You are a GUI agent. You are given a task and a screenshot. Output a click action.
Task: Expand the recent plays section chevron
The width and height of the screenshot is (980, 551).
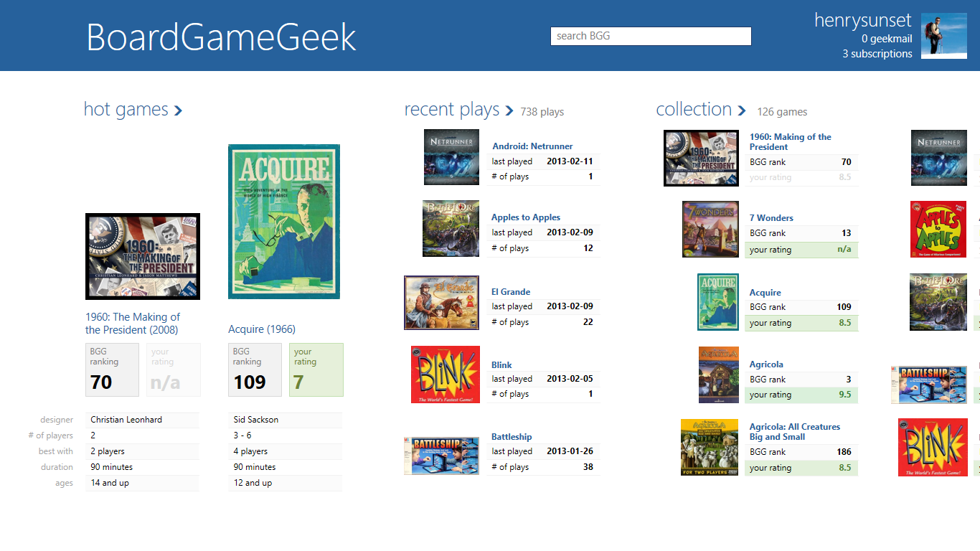pos(509,110)
